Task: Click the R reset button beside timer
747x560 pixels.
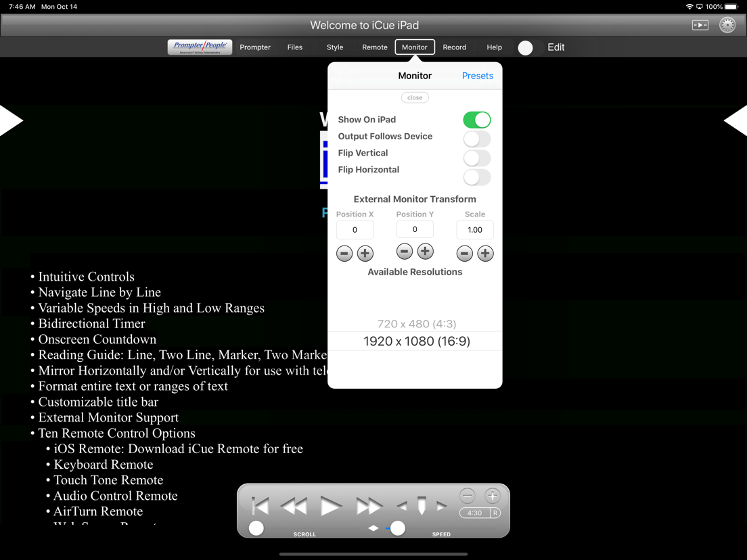Action: [x=495, y=513]
